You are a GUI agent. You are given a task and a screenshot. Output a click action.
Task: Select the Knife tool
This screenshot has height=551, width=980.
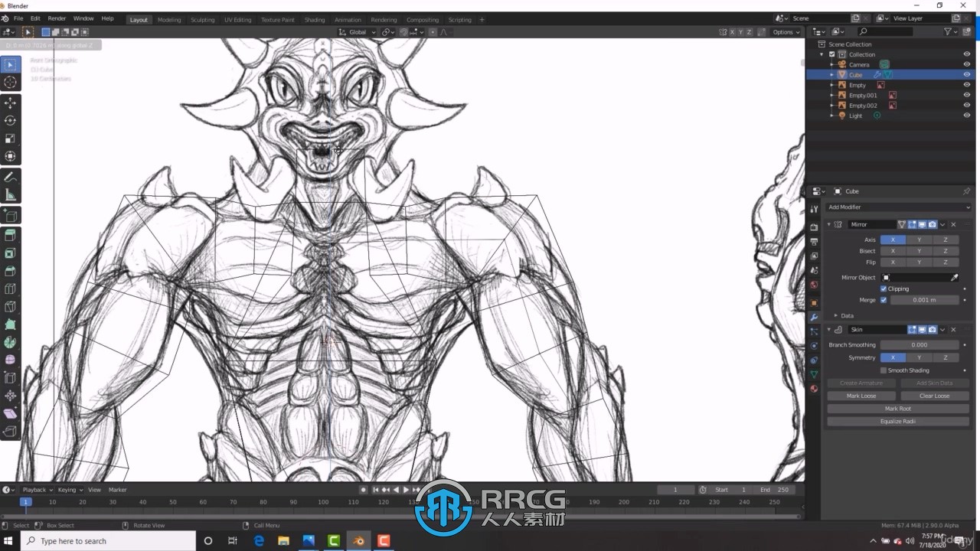click(10, 307)
